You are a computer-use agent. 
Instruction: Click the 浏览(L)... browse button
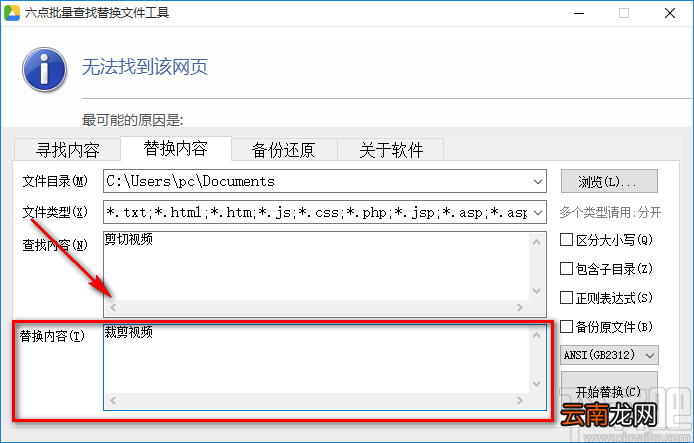[x=609, y=181]
